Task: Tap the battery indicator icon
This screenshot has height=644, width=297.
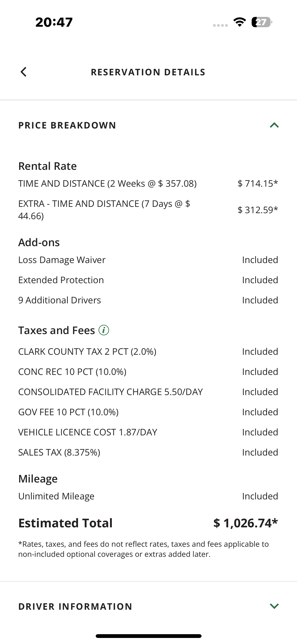Action: click(x=262, y=22)
